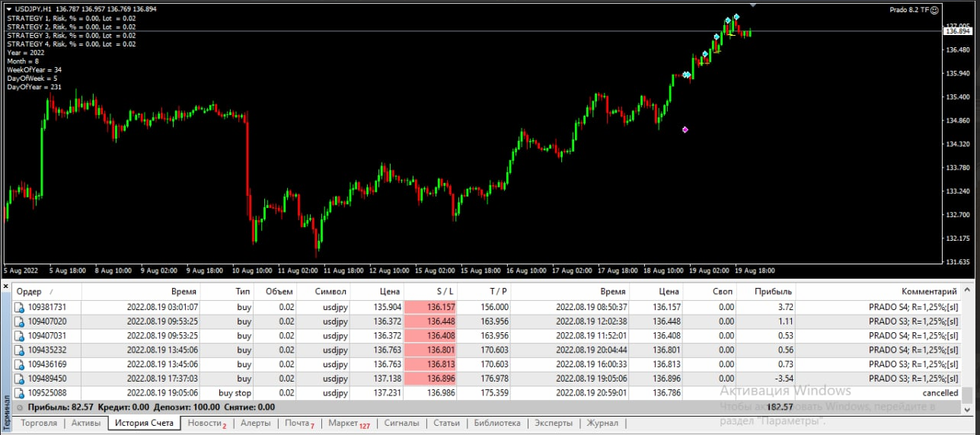The height and width of the screenshot is (435, 980).
Task: Click the 10 Aug 10:00 date on time axis
Action: click(x=252, y=270)
